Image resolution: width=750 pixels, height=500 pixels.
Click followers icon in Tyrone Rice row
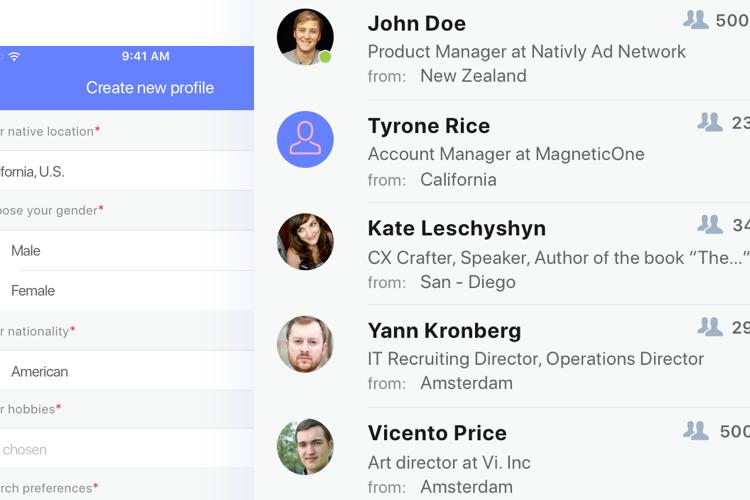pyautogui.click(x=710, y=122)
